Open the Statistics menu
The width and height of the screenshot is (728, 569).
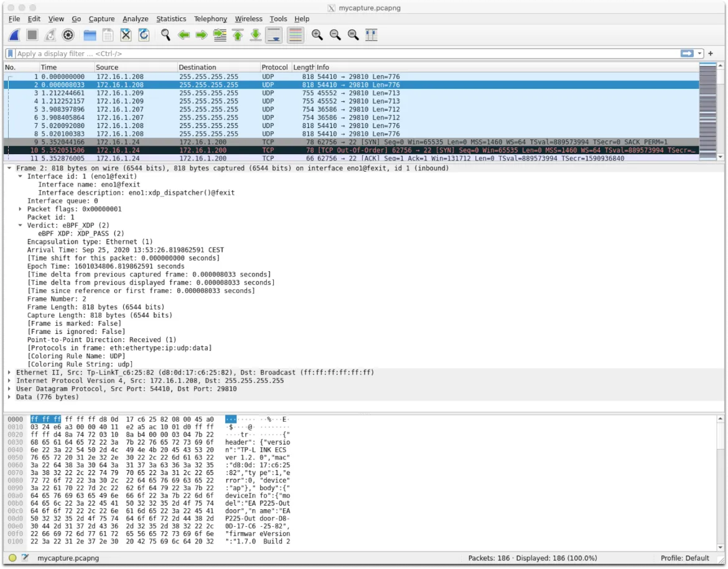[x=171, y=19]
